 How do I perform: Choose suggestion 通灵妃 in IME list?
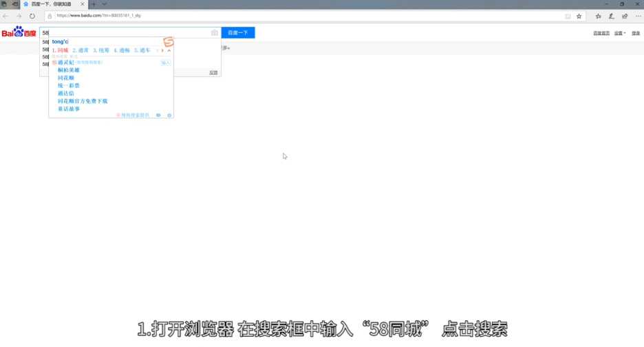coord(66,63)
